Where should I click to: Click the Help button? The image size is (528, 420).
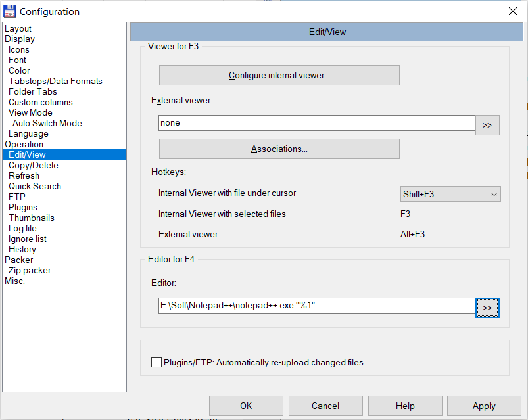click(405, 406)
